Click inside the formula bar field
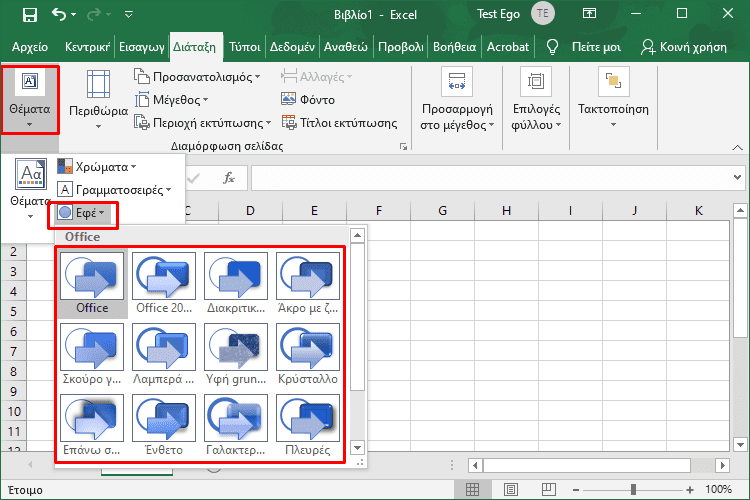 492,178
